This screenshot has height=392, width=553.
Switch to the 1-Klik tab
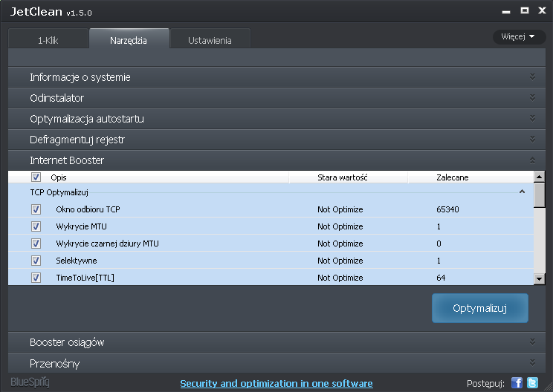48,40
